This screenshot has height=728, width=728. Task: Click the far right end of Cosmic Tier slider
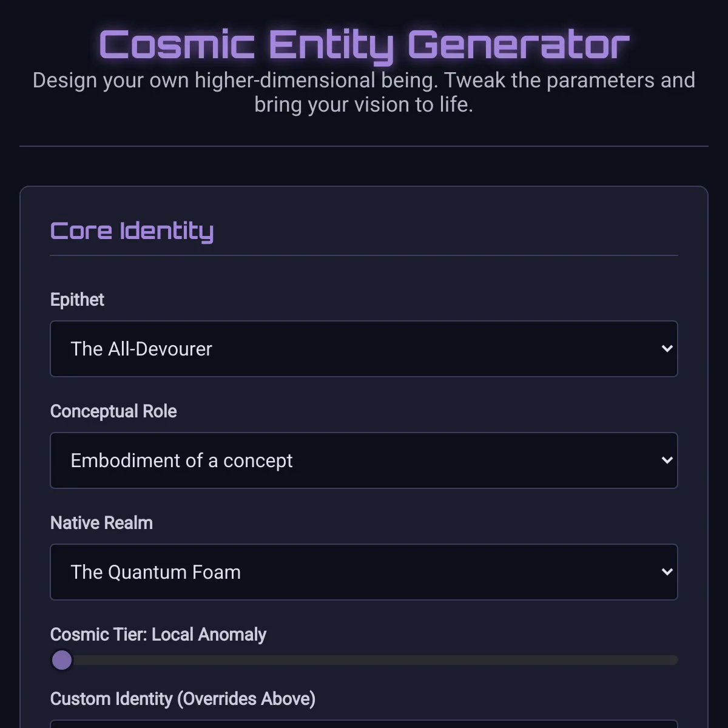[676, 660]
